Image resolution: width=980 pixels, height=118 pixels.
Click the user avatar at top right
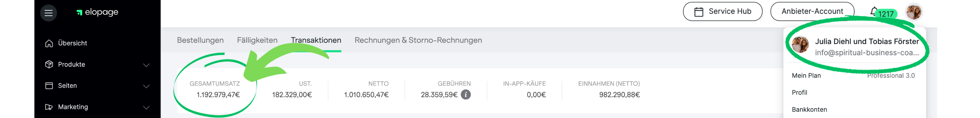pyautogui.click(x=914, y=12)
